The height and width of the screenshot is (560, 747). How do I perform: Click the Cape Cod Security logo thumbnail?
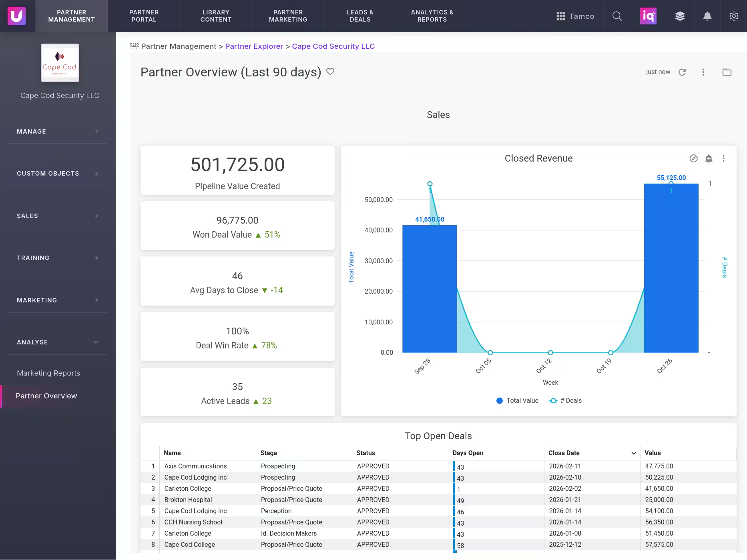(x=60, y=63)
